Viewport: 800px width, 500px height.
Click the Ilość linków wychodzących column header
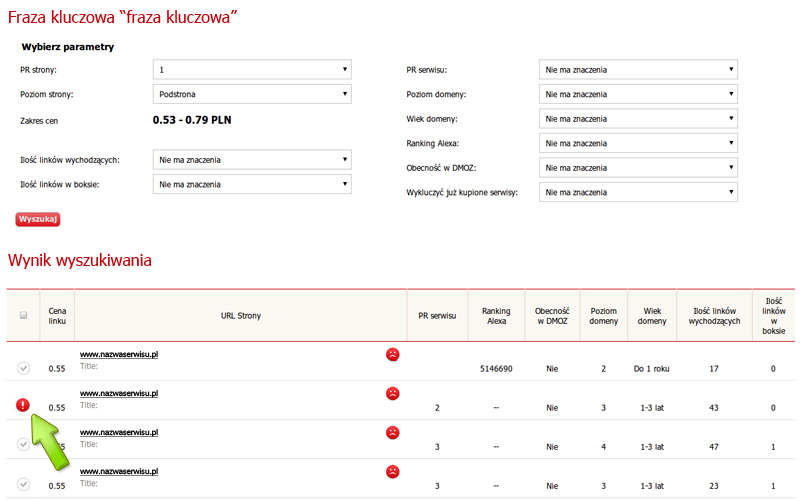point(714,315)
